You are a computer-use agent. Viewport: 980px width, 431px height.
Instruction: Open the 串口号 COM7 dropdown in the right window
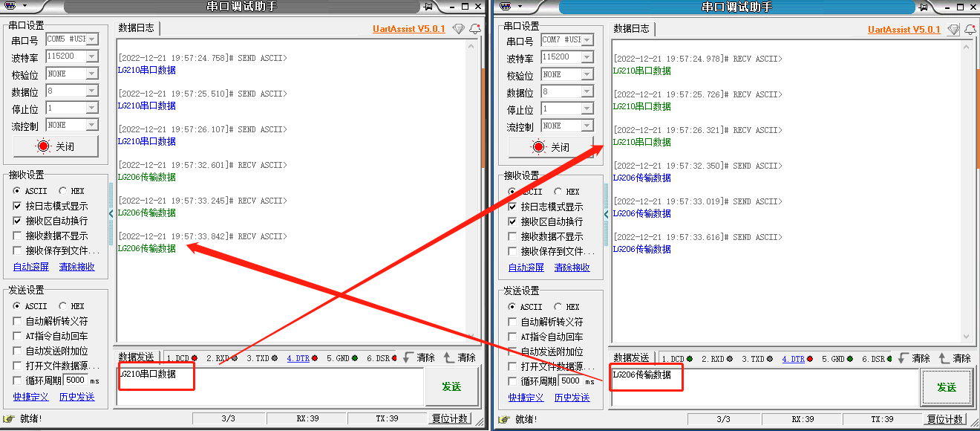pos(587,40)
